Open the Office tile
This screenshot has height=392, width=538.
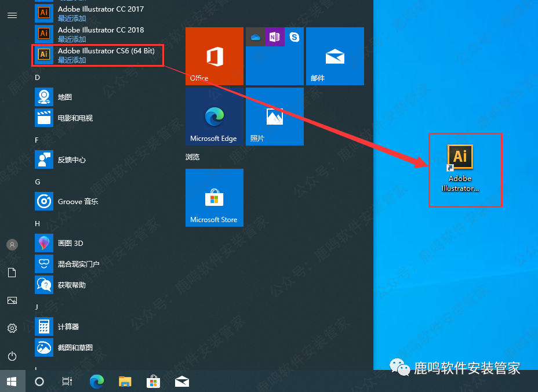[x=215, y=56]
